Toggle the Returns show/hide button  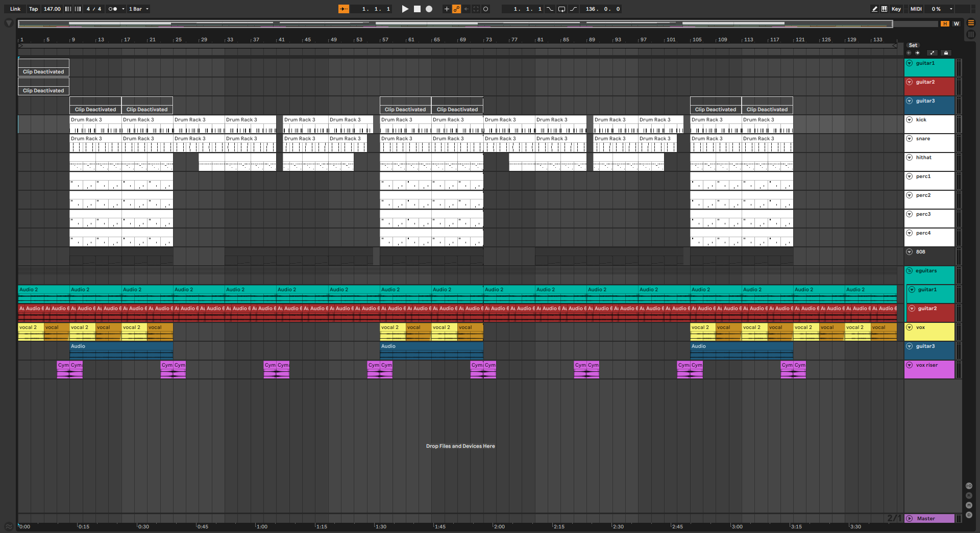pos(969,496)
